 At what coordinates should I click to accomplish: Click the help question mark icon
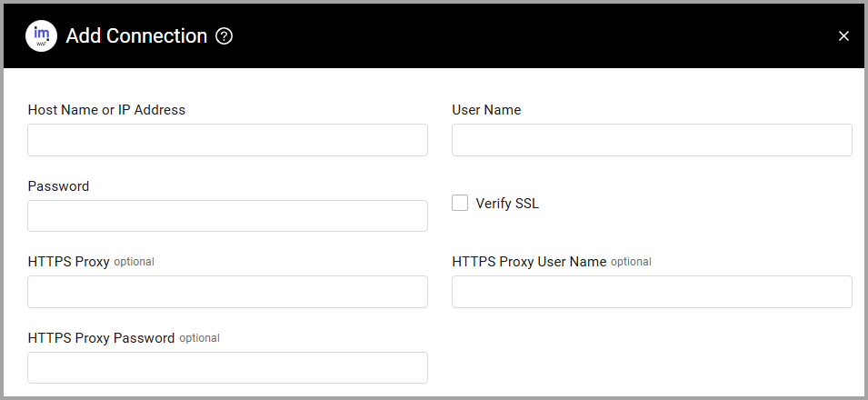[x=224, y=36]
